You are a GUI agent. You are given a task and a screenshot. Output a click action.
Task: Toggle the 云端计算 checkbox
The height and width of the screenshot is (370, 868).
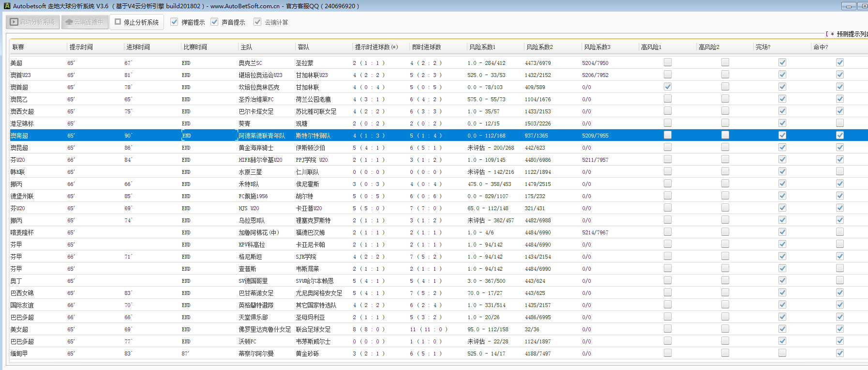coord(257,22)
